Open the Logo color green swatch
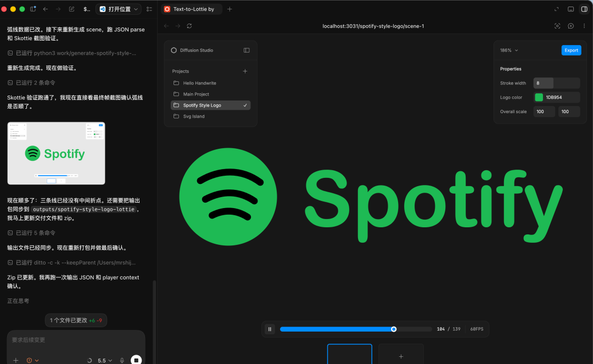 539,97
